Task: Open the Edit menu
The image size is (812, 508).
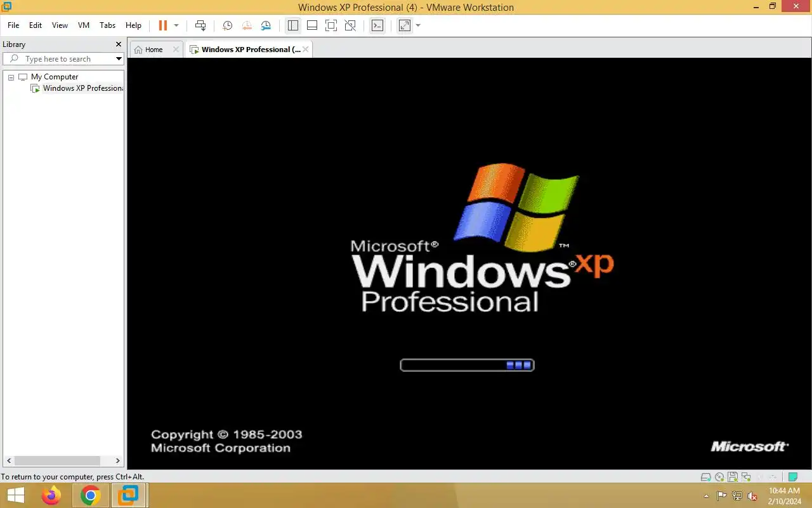Action: [36, 25]
